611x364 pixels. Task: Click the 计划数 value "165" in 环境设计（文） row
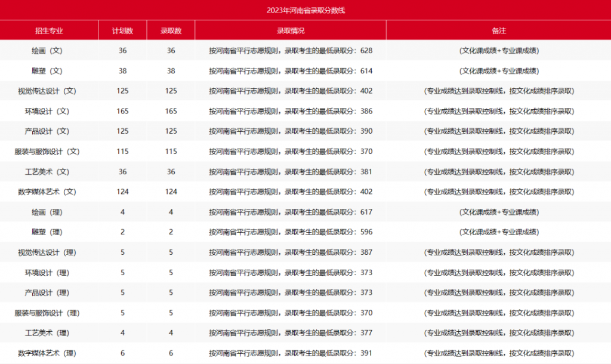pyautogui.click(x=122, y=111)
